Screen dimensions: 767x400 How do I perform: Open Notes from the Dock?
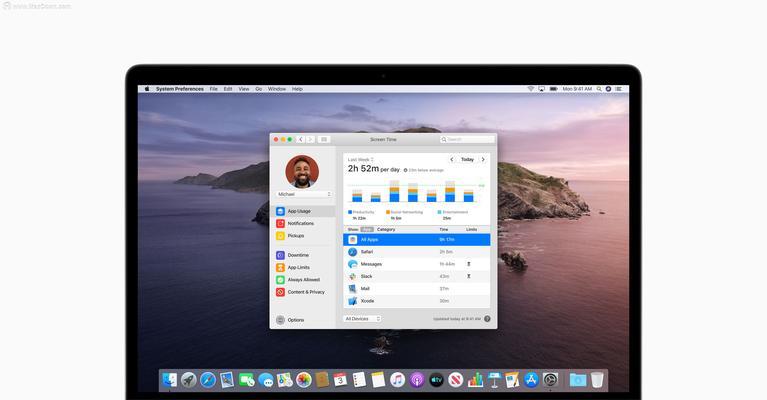379,380
